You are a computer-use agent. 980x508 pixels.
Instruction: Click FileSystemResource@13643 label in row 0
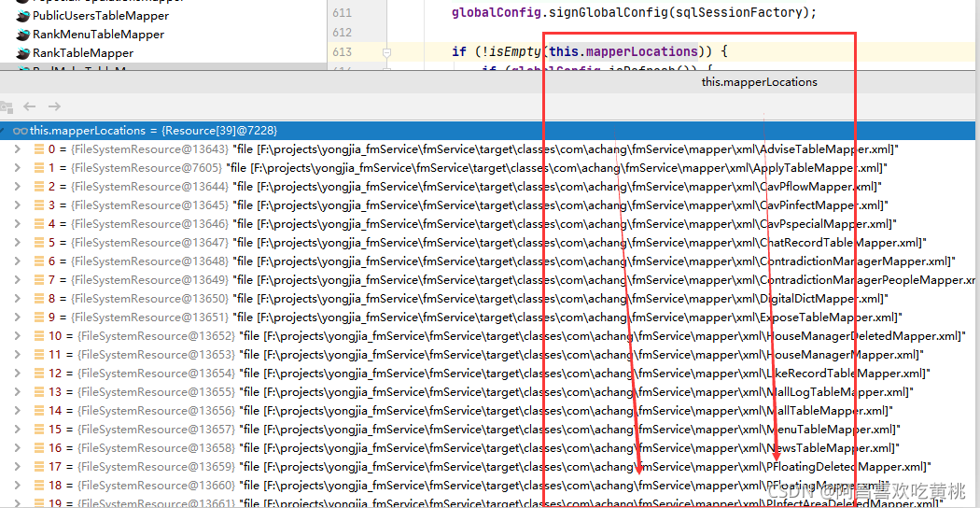point(150,149)
